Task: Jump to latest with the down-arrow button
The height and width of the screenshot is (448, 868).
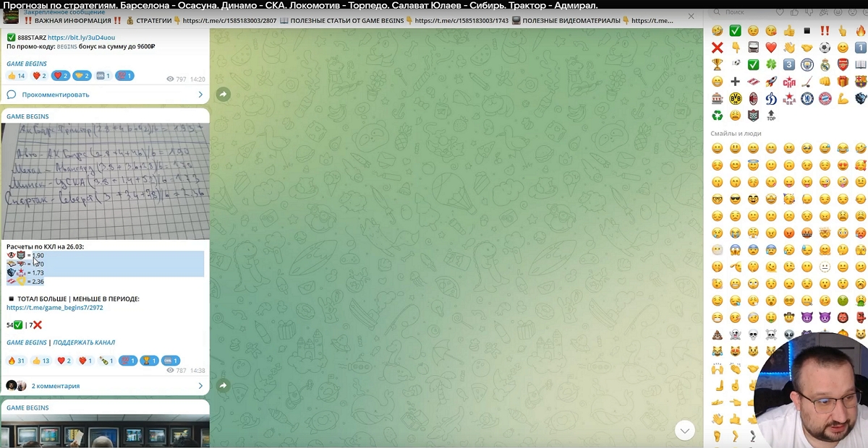Action: pyautogui.click(x=684, y=430)
